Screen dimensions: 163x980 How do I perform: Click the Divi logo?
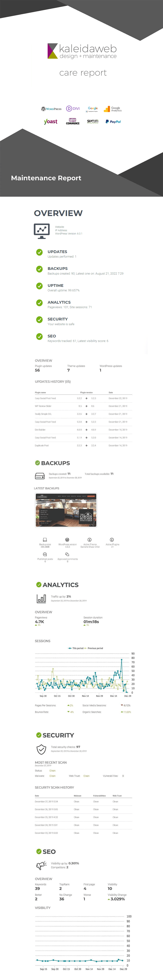tap(73, 108)
